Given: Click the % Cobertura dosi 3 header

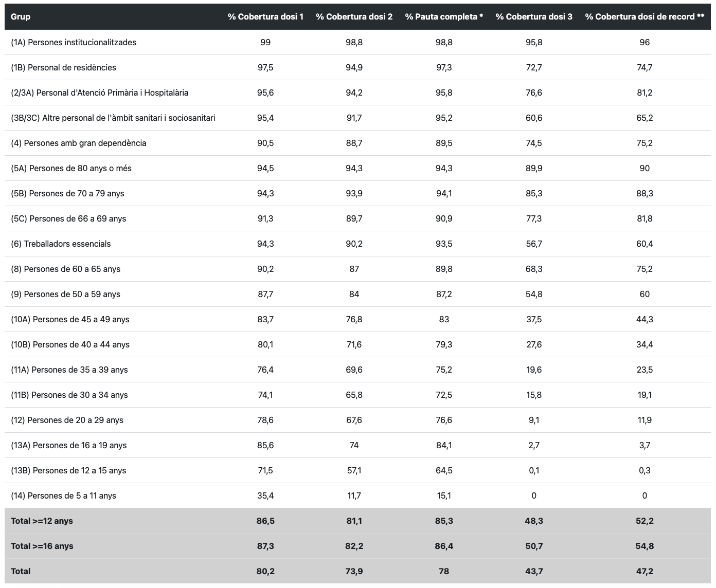Looking at the screenshot, I should (x=534, y=17).
